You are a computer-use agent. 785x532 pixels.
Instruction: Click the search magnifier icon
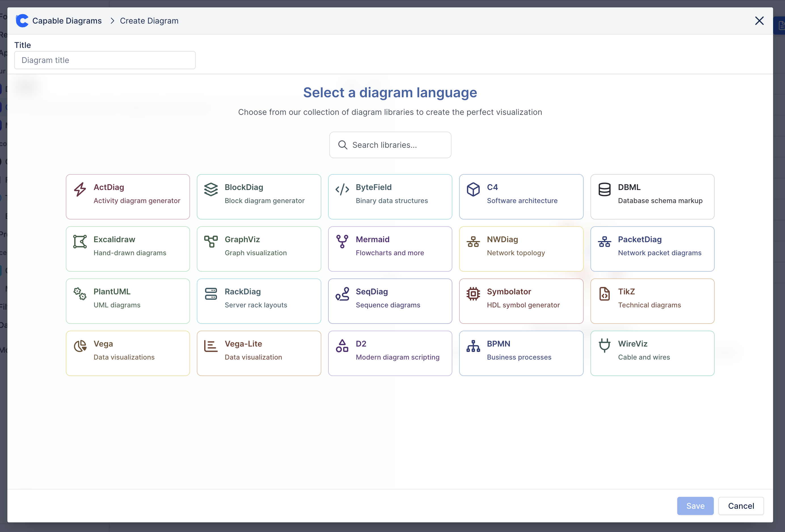point(343,145)
